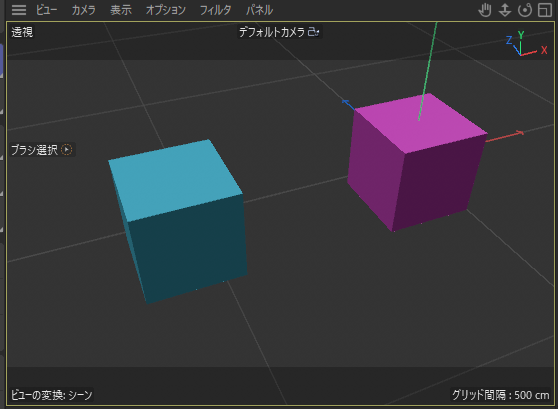Open the 表示 menu
This screenshot has width=558, height=409.
coord(121,10)
